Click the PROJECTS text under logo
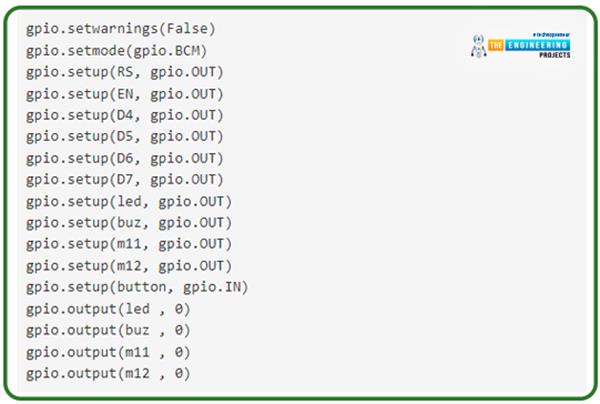 click(555, 55)
